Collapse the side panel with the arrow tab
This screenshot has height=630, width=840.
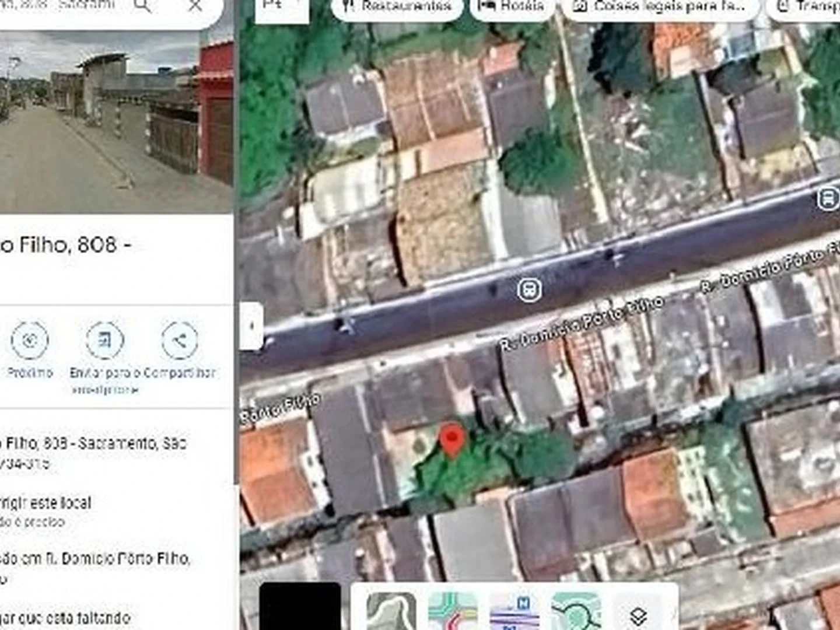coord(251,326)
